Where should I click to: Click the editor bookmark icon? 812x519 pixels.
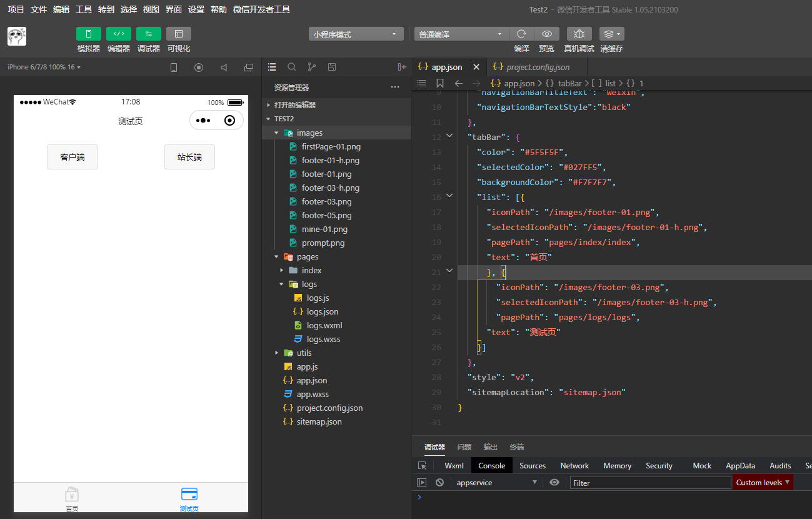point(440,83)
